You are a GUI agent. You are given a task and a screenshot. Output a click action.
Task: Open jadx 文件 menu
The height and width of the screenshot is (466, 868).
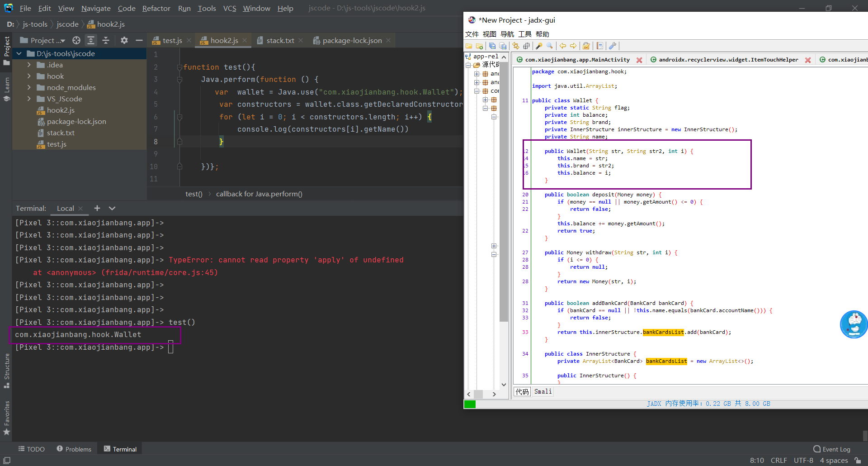pos(472,34)
